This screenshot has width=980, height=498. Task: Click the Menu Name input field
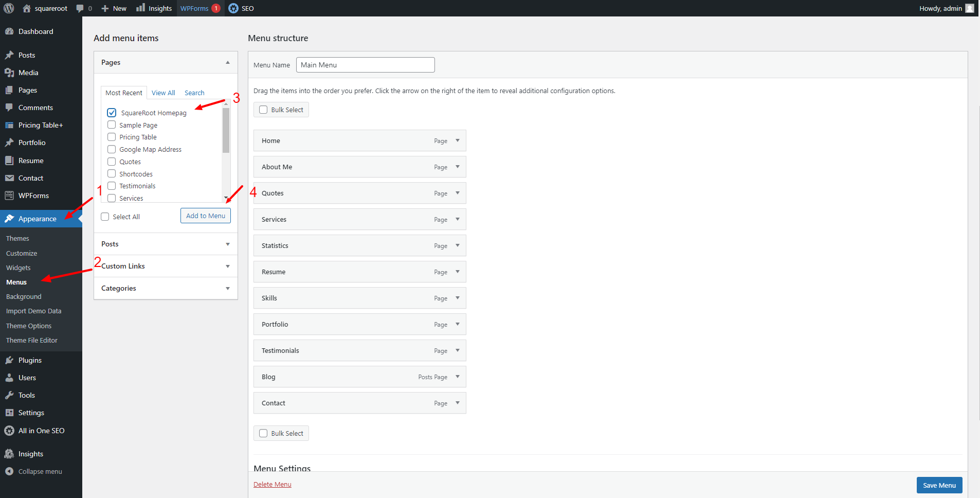(366, 65)
